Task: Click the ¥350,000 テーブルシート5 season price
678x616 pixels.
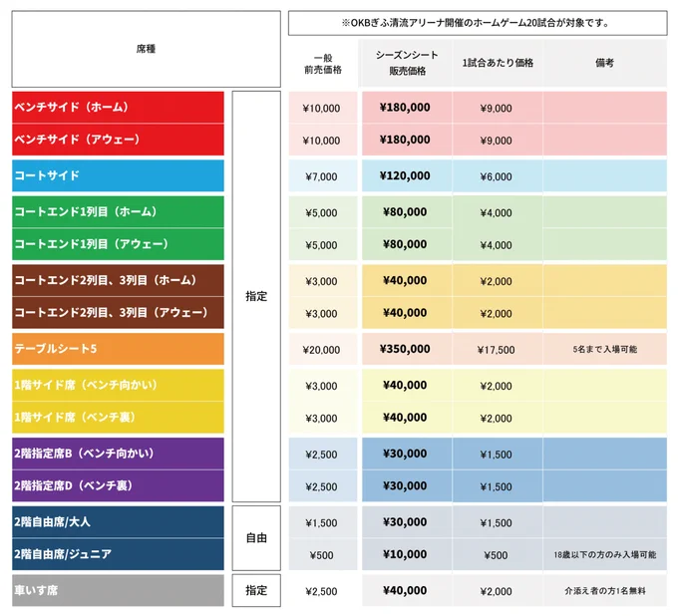Action: point(405,349)
